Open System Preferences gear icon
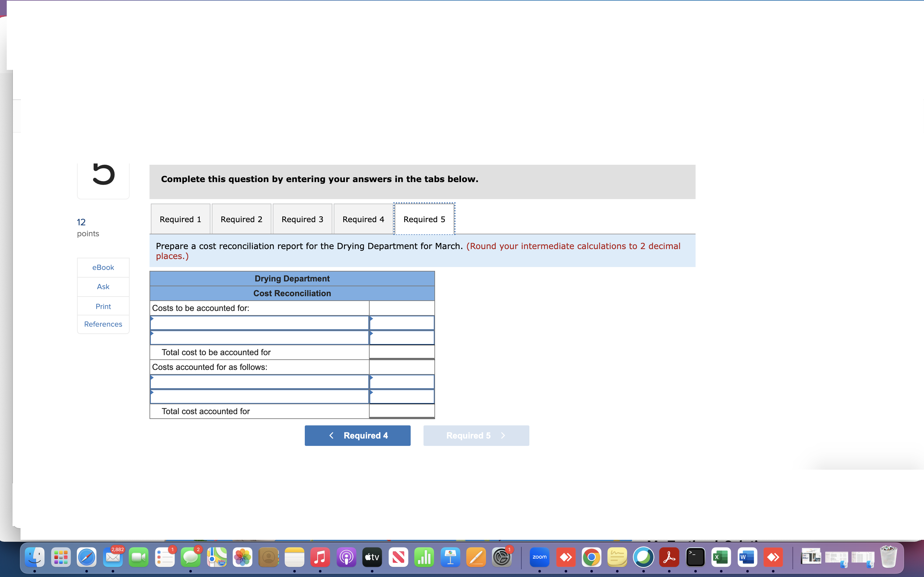This screenshot has height=577, width=924. pyautogui.click(x=501, y=557)
